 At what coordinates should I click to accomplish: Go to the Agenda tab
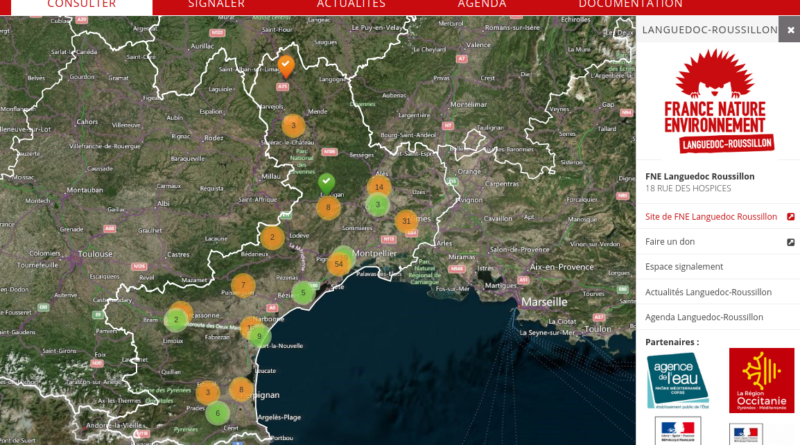[482, 5]
